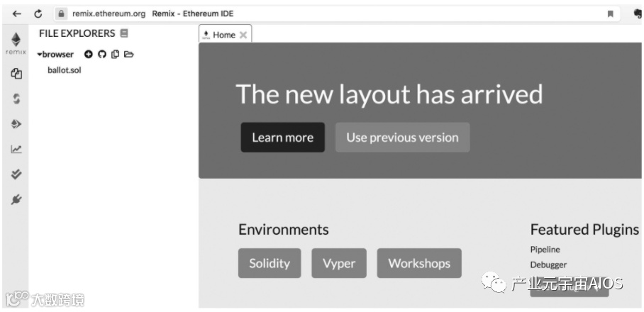Open File Explorers documentation book icon
The image size is (644, 312).
[x=124, y=33]
